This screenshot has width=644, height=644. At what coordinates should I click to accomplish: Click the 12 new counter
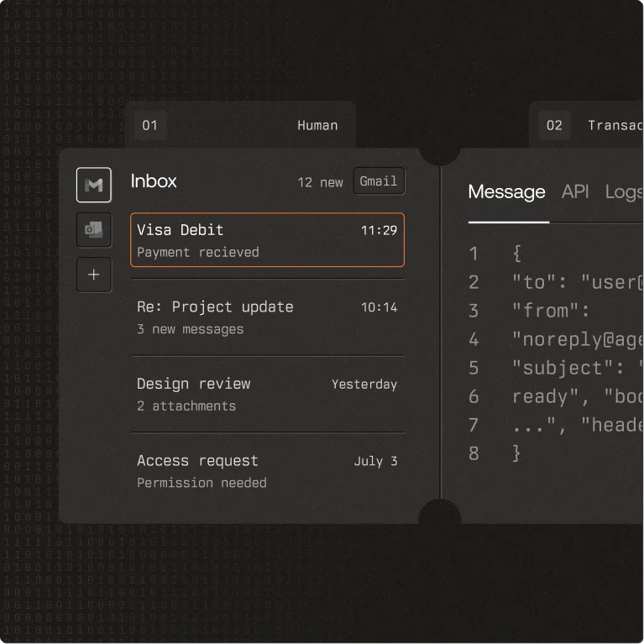pyautogui.click(x=320, y=182)
